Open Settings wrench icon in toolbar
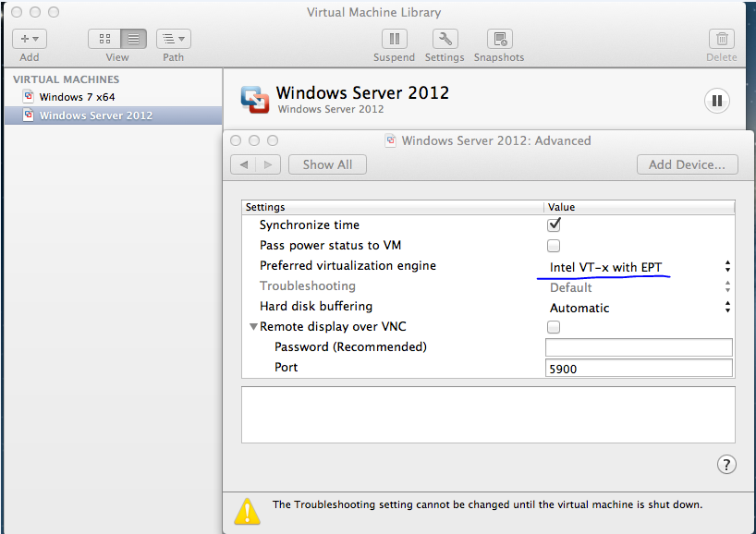 [x=445, y=39]
